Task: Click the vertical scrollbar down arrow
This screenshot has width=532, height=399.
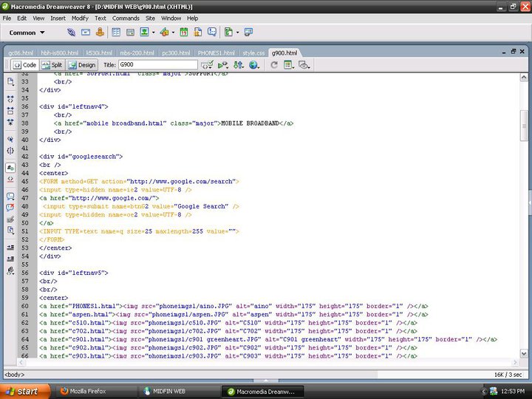Action: (524, 353)
